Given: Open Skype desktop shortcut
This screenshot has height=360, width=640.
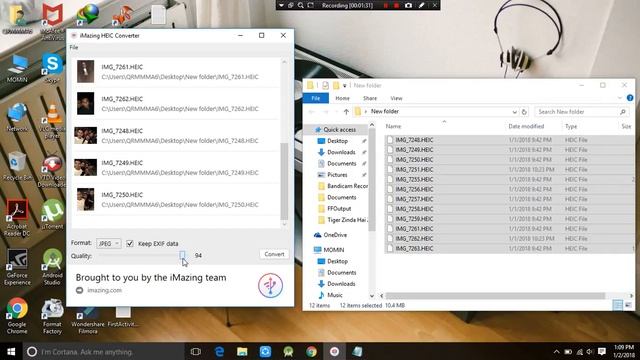Looking at the screenshot, I should click(x=52, y=68).
